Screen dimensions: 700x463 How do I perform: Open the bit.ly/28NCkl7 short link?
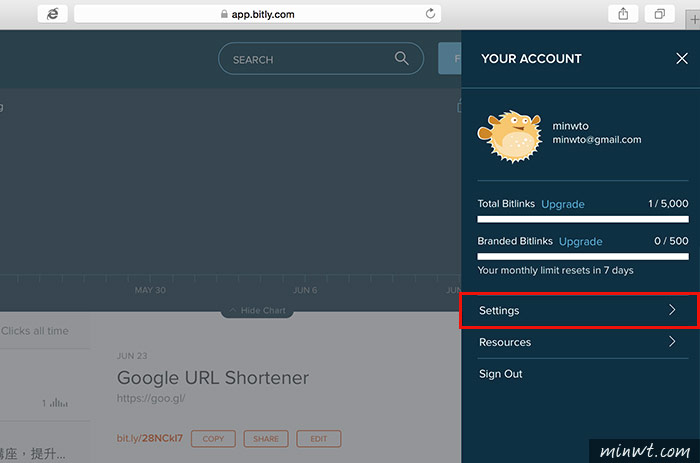[150, 438]
